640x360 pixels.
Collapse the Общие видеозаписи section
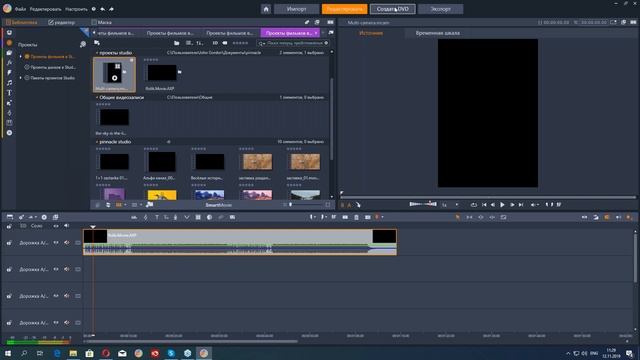pyautogui.click(x=97, y=98)
